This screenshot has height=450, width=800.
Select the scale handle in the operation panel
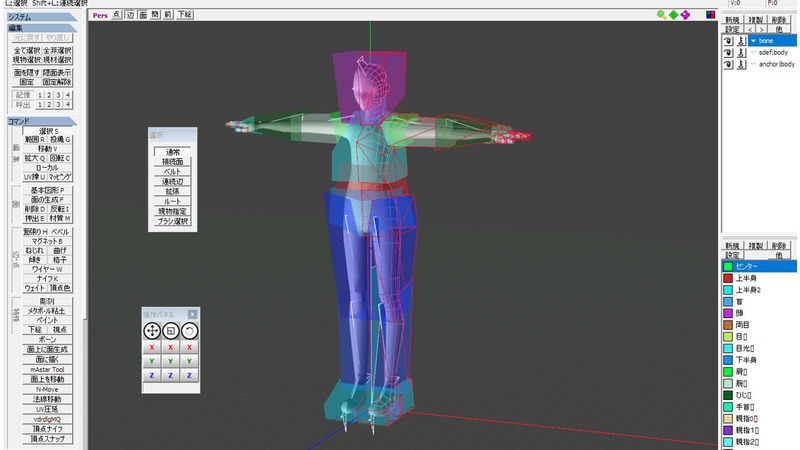170,331
